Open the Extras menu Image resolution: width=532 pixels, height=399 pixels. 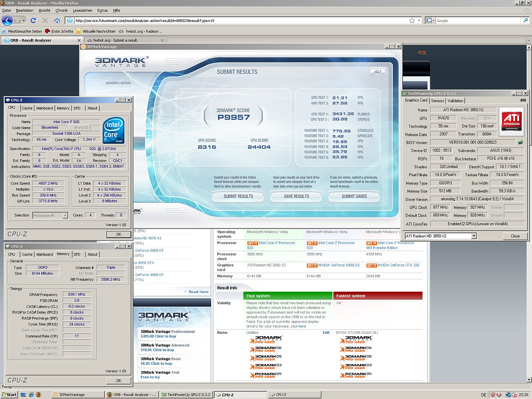pyautogui.click(x=102, y=10)
